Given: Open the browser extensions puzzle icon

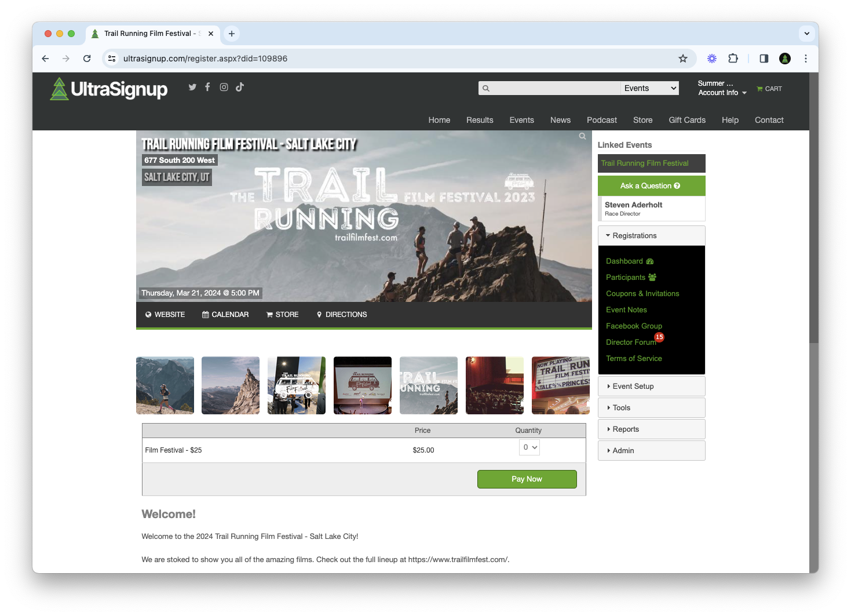Looking at the screenshot, I should click(x=733, y=59).
